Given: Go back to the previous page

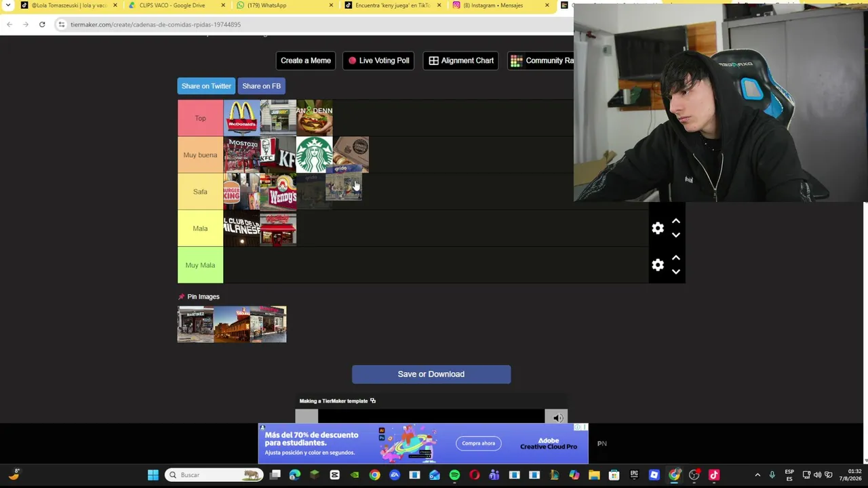Looking at the screenshot, I should [x=9, y=24].
